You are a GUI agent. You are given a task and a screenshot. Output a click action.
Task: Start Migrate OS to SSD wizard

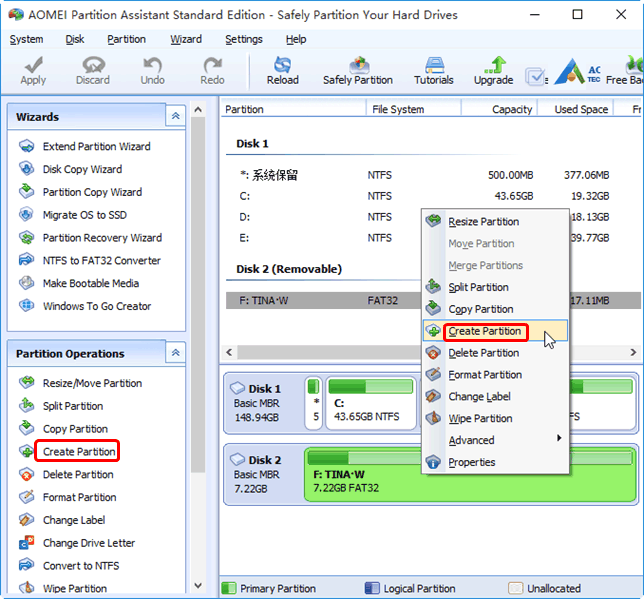(x=73, y=215)
